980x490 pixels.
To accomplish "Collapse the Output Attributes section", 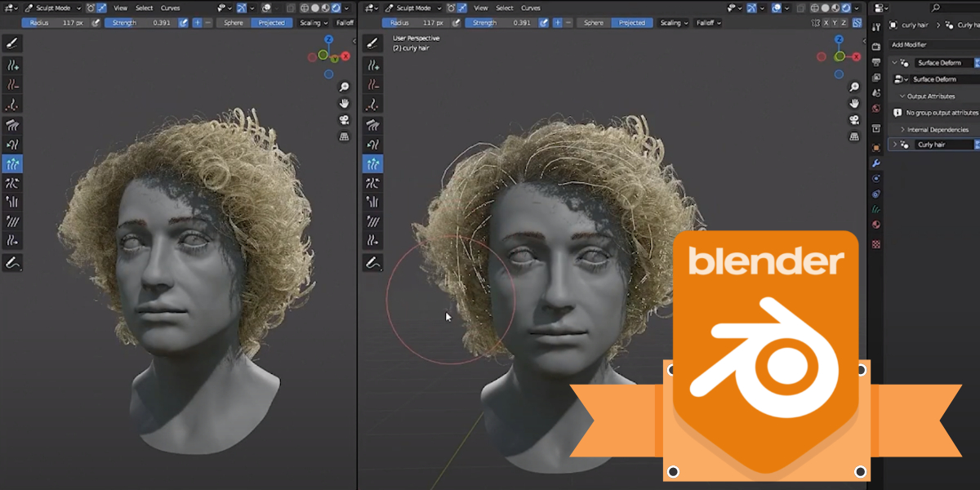I will pyautogui.click(x=901, y=96).
